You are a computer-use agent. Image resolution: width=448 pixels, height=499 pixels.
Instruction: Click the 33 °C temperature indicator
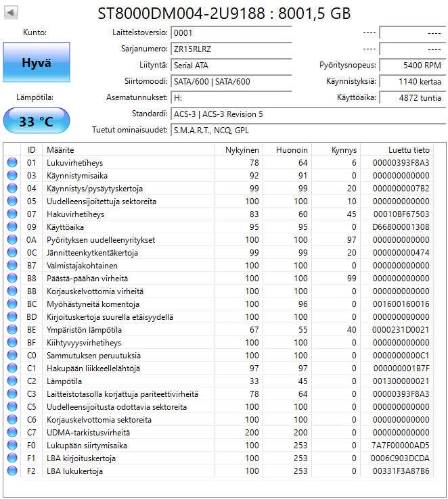pyautogui.click(x=36, y=122)
